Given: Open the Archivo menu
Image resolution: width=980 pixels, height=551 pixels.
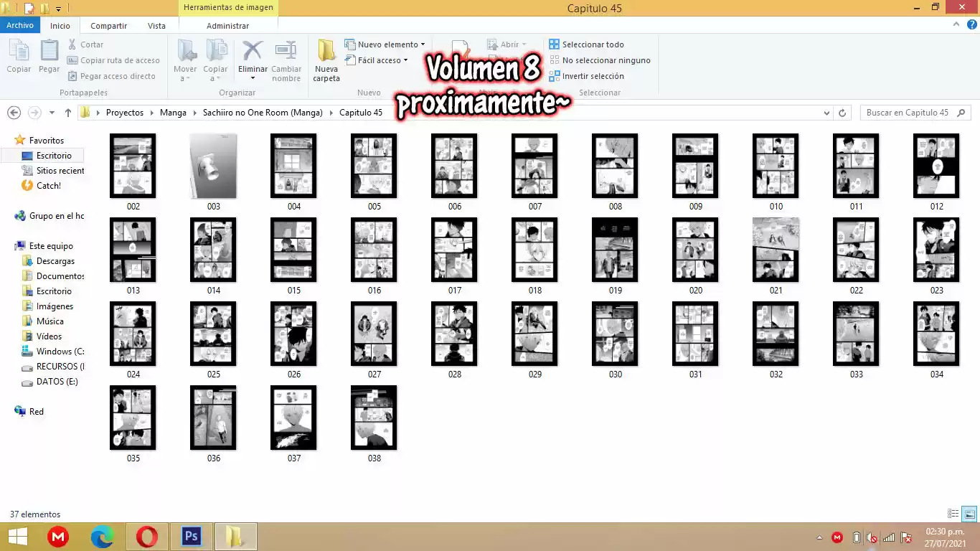Looking at the screenshot, I should pyautogui.click(x=20, y=25).
